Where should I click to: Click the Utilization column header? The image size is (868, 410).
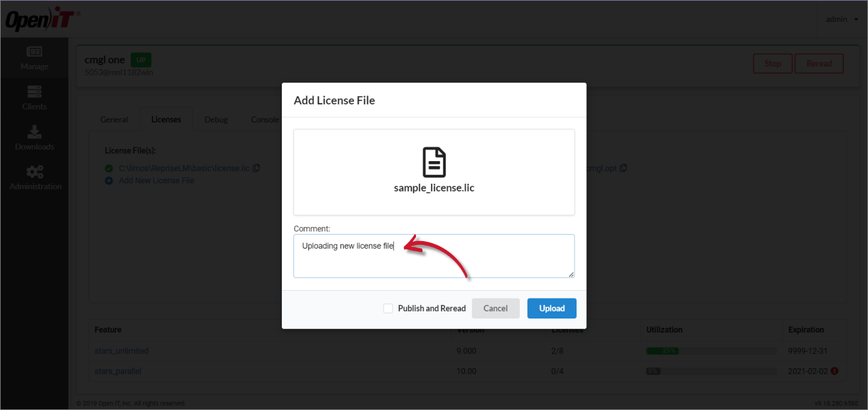tap(664, 329)
